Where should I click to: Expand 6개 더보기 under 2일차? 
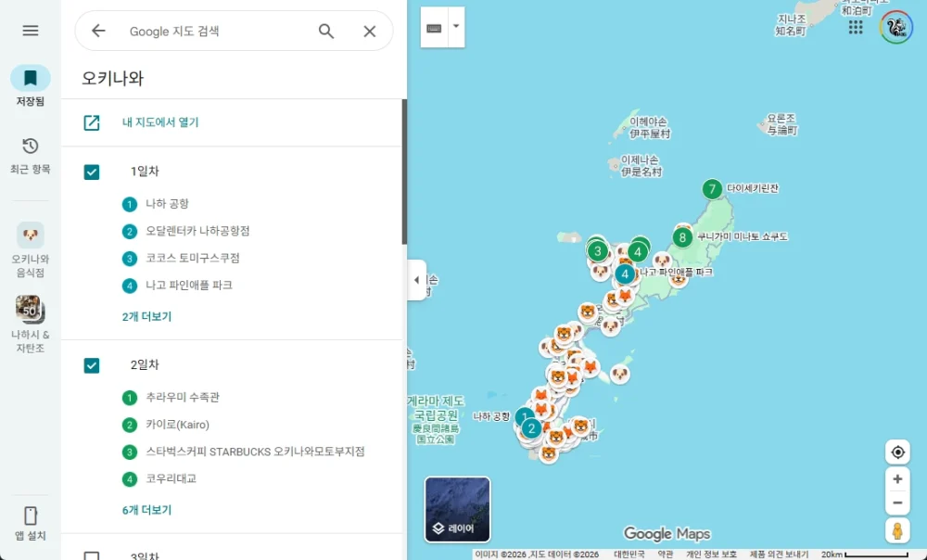[146, 509]
